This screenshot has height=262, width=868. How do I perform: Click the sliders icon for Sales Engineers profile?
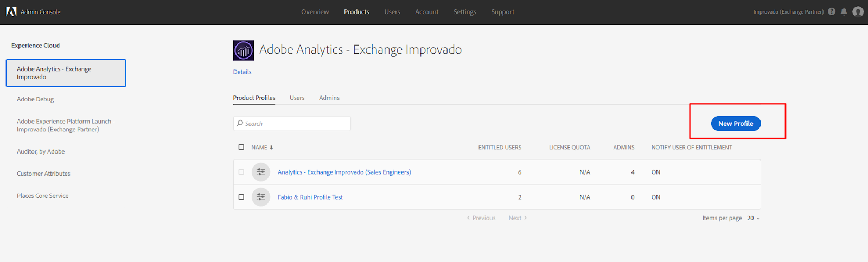[261, 172]
